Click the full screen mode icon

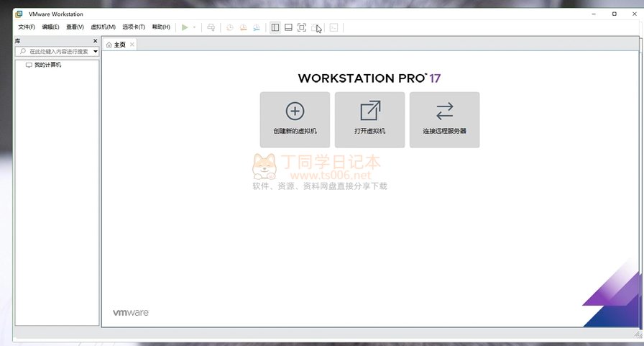[x=301, y=27]
